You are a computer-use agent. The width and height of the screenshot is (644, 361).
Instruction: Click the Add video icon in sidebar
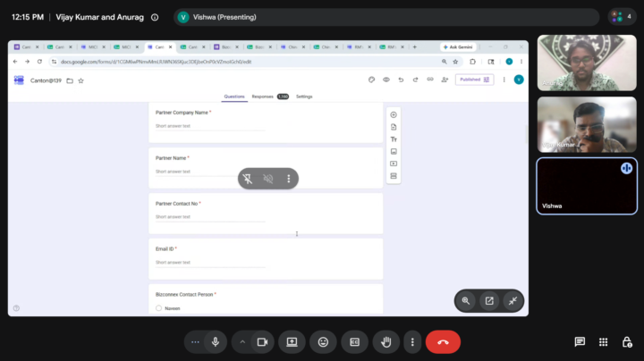(x=394, y=164)
